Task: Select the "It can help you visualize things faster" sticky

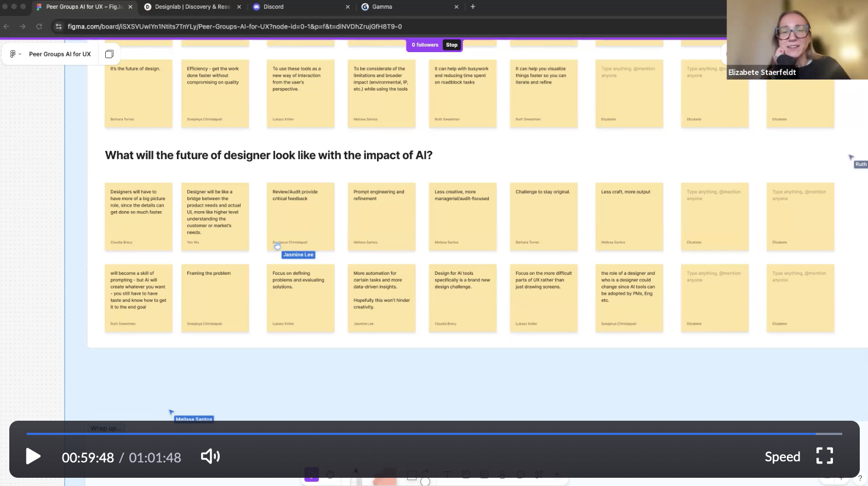Action: tap(544, 94)
